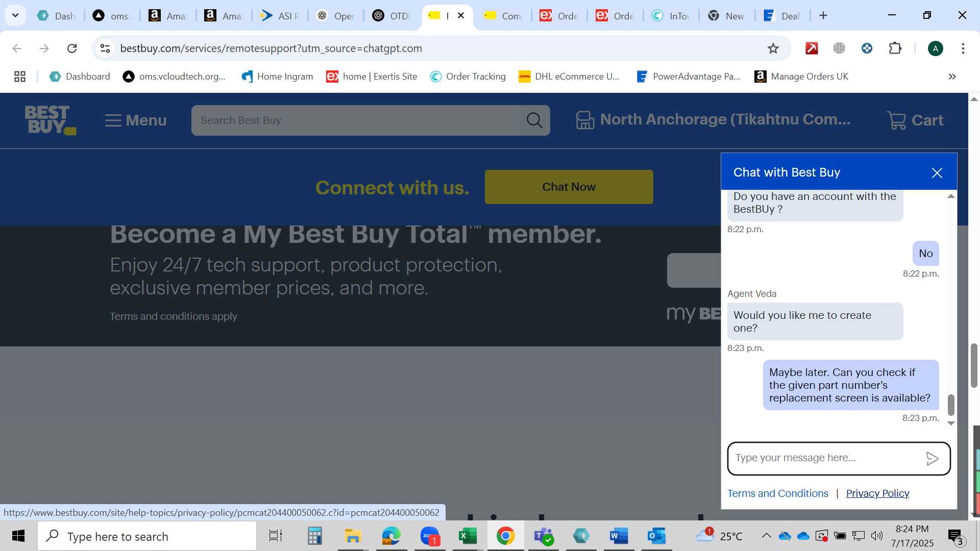
Task: Open the bookmarks apps grid icon
Action: tap(20, 77)
